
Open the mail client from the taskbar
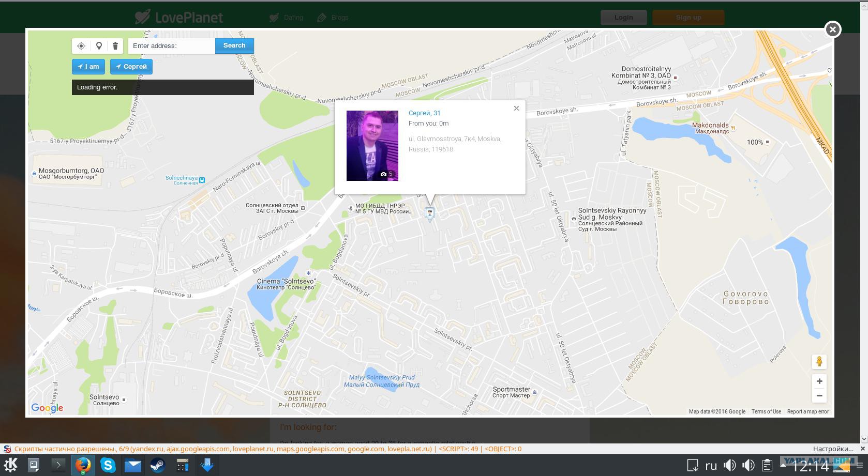(133, 465)
